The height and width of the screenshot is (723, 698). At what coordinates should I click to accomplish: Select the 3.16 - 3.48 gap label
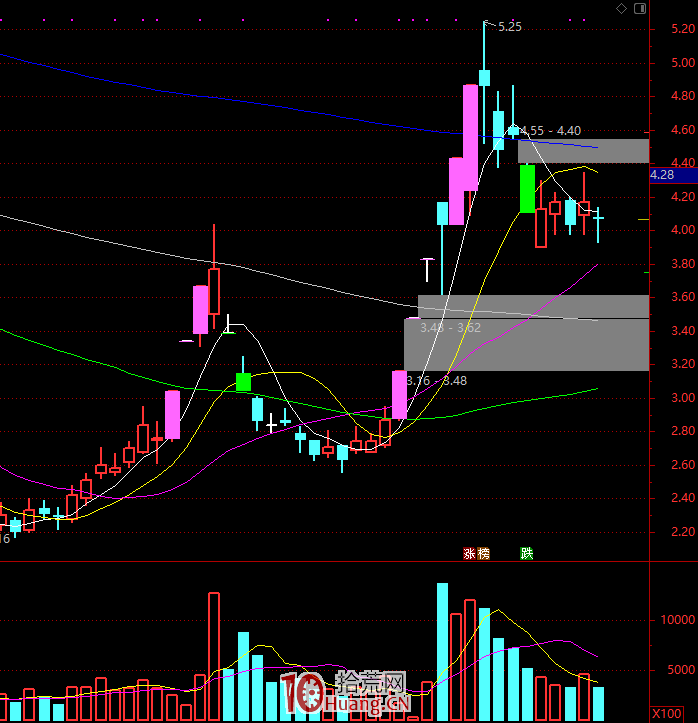(x=437, y=380)
